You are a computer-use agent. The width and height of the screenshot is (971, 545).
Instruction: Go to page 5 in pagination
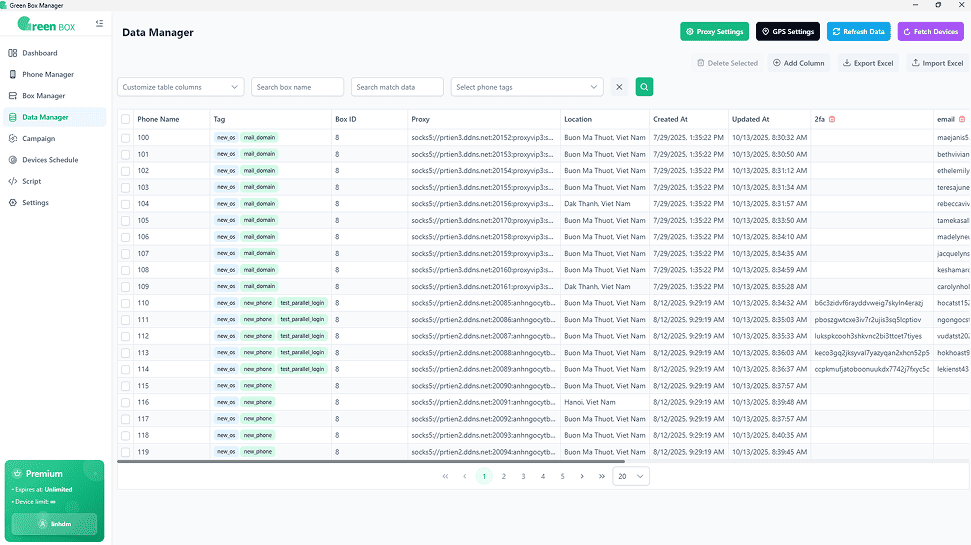tap(562, 476)
